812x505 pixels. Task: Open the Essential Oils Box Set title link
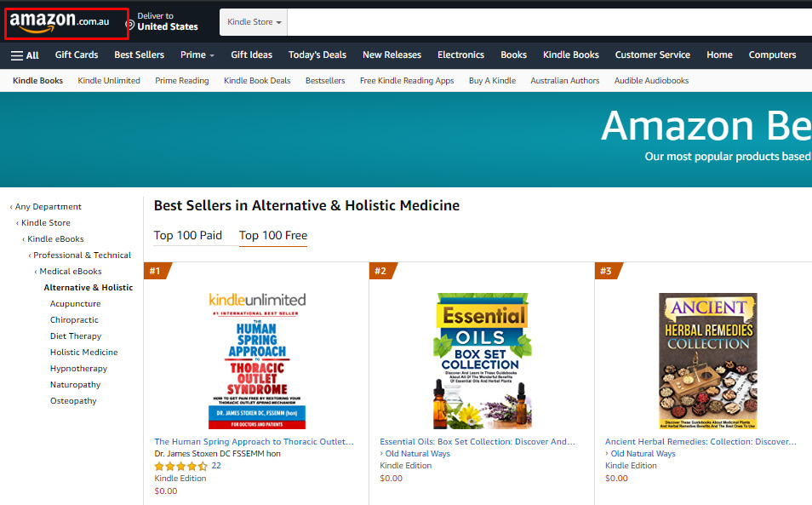477,442
